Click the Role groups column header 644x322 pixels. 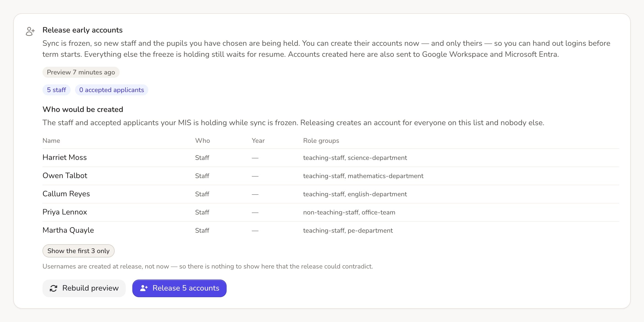(321, 141)
